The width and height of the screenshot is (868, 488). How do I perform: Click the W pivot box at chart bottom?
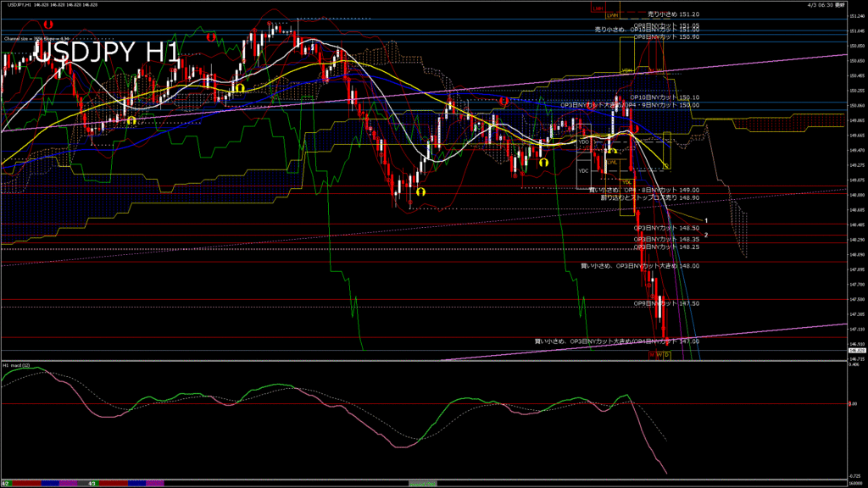click(659, 355)
